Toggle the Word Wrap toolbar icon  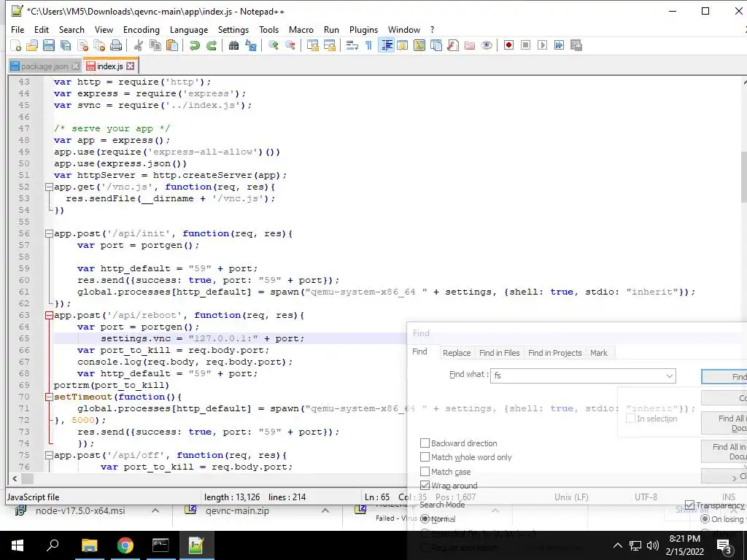point(352,46)
